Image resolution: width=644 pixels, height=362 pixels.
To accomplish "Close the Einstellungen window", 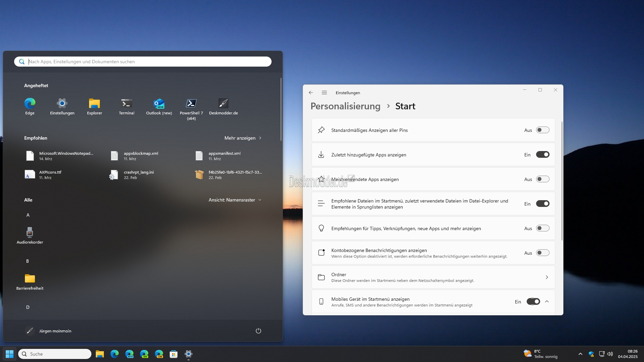I will pos(556,90).
